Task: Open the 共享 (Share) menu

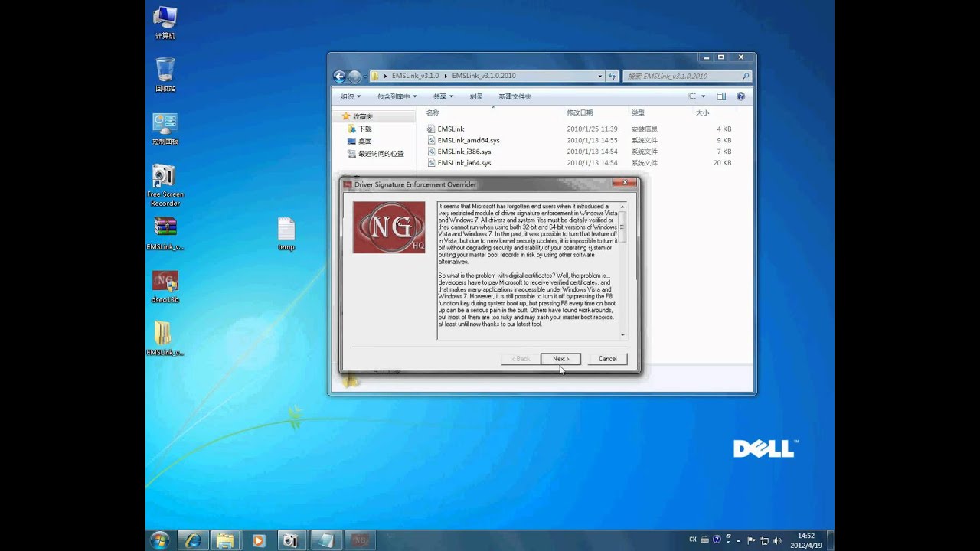Action: click(x=443, y=96)
